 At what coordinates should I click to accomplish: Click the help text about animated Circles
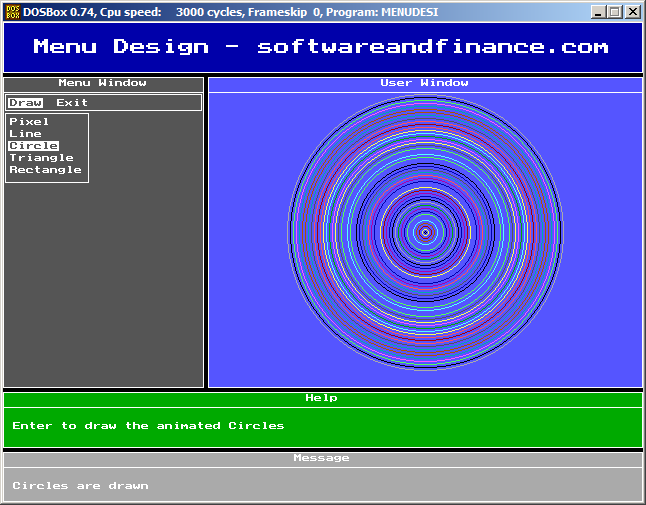[148, 426]
